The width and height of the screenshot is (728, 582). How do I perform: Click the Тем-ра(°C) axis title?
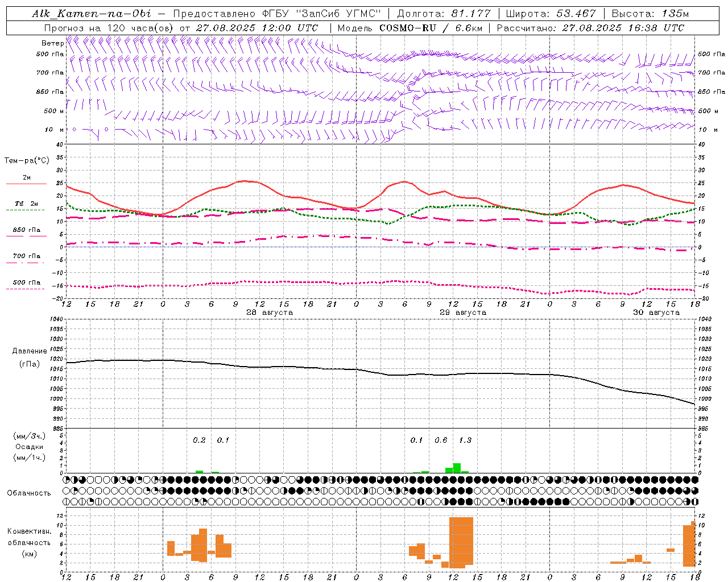27,161
